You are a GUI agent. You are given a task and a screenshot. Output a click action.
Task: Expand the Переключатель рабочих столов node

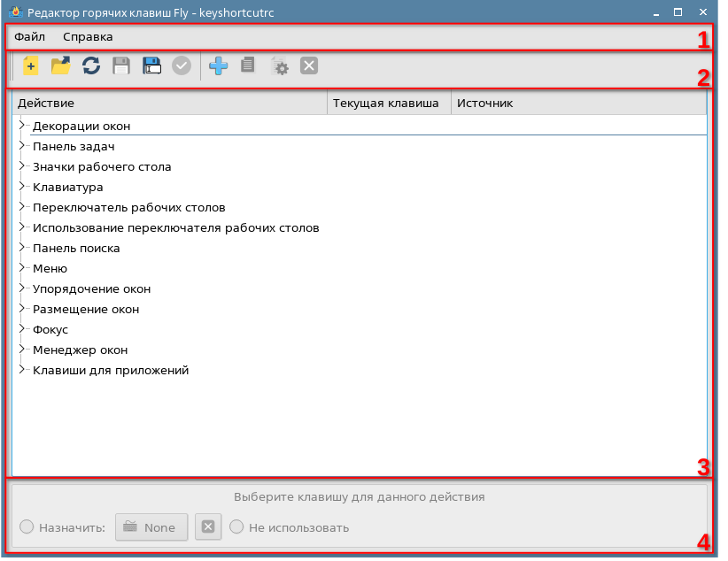click(x=21, y=207)
